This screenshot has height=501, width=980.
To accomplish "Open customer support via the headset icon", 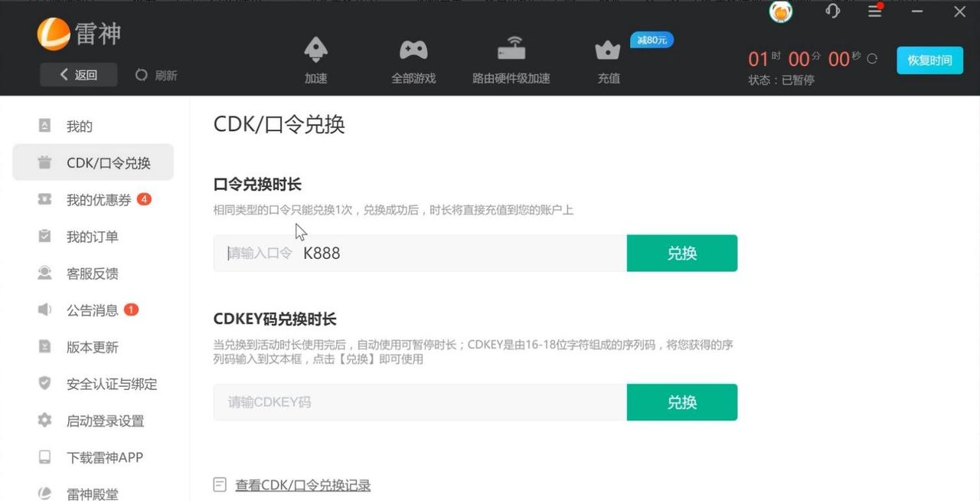I will tap(832, 11).
